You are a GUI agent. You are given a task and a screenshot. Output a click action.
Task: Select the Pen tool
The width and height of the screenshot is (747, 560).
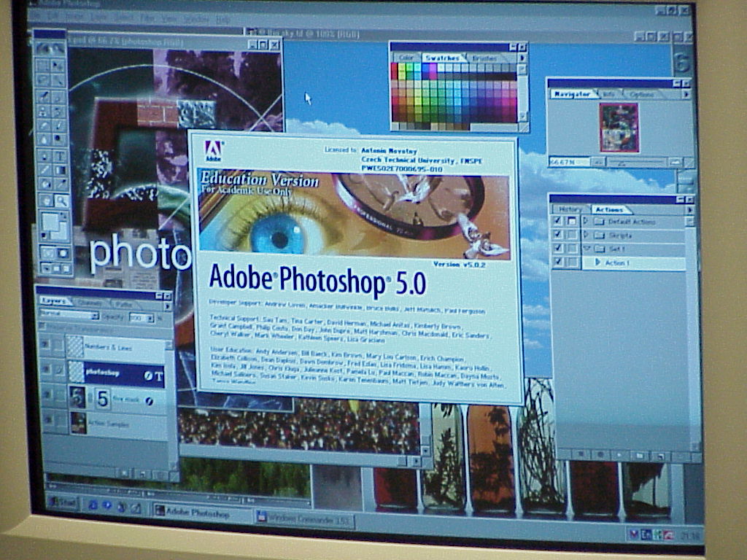[x=43, y=155]
